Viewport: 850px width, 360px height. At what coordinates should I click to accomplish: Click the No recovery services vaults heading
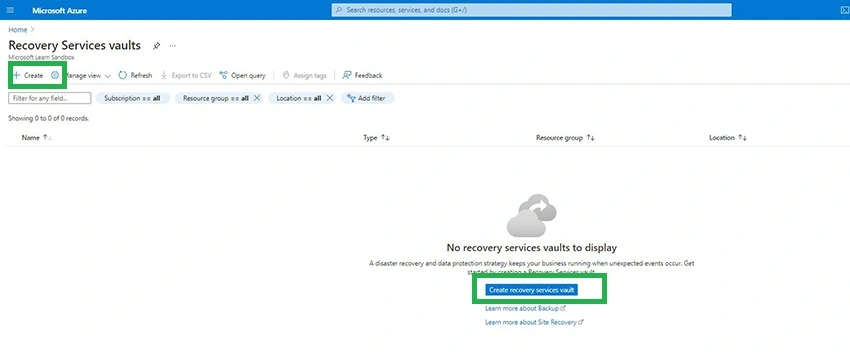click(x=531, y=248)
